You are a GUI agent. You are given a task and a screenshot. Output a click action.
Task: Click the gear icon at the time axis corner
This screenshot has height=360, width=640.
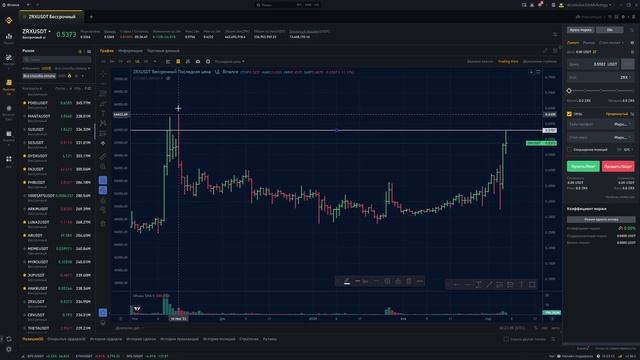pos(552,319)
